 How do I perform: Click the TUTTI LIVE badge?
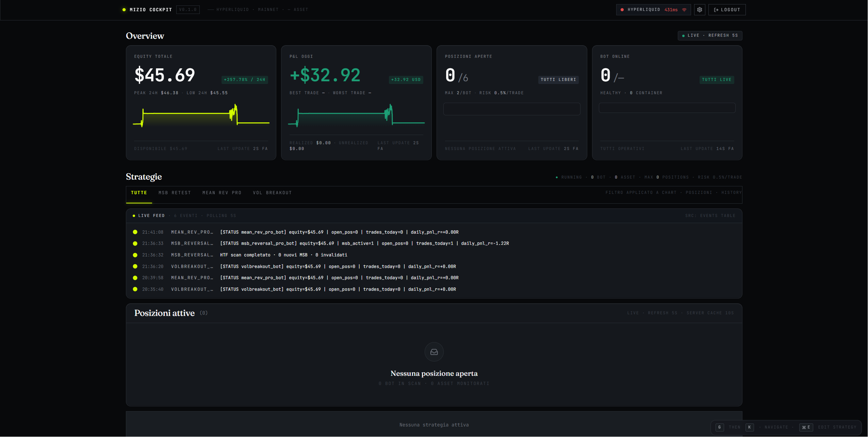(x=717, y=80)
